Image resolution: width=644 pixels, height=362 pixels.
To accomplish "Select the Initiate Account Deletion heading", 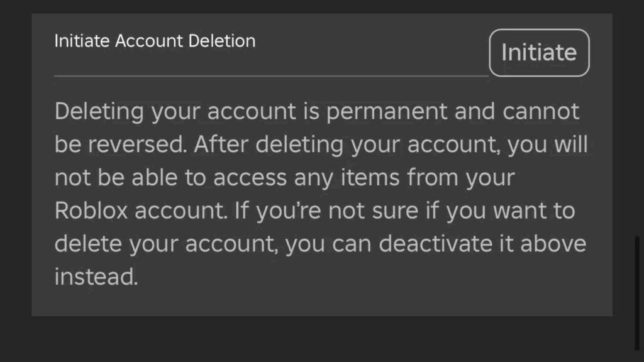I will point(154,41).
